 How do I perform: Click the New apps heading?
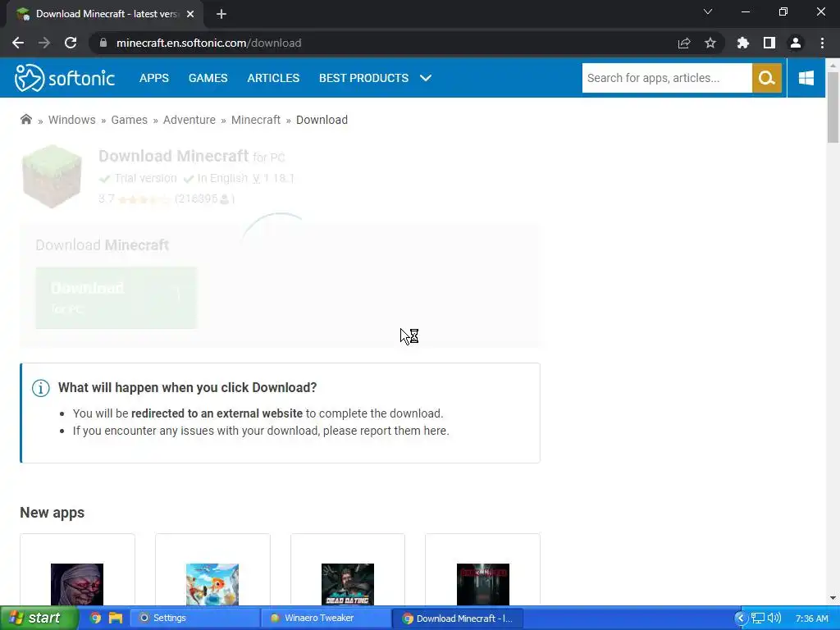(52, 513)
